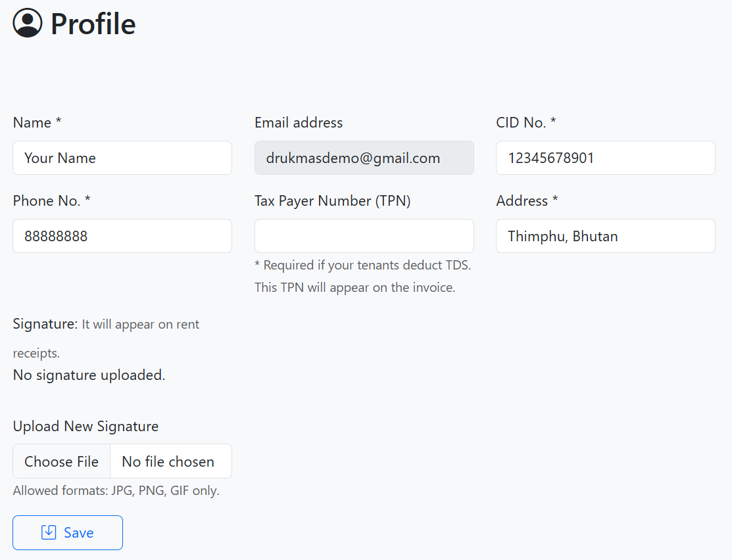
Task: Click the download icon inside Save button
Action: (49, 532)
